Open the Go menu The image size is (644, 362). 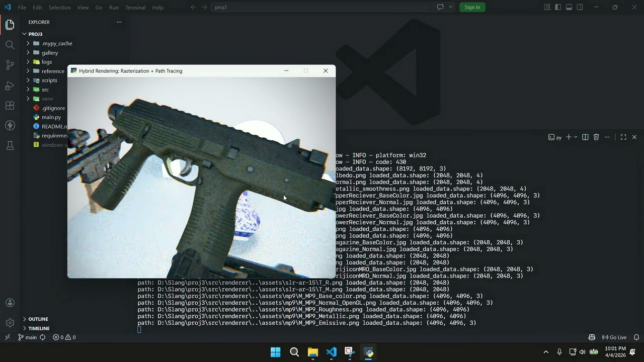99,8
